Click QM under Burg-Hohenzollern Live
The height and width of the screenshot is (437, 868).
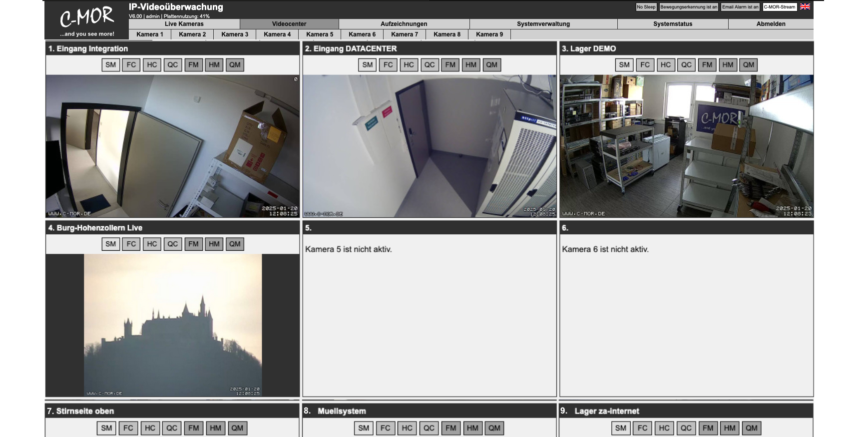tap(235, 244)
